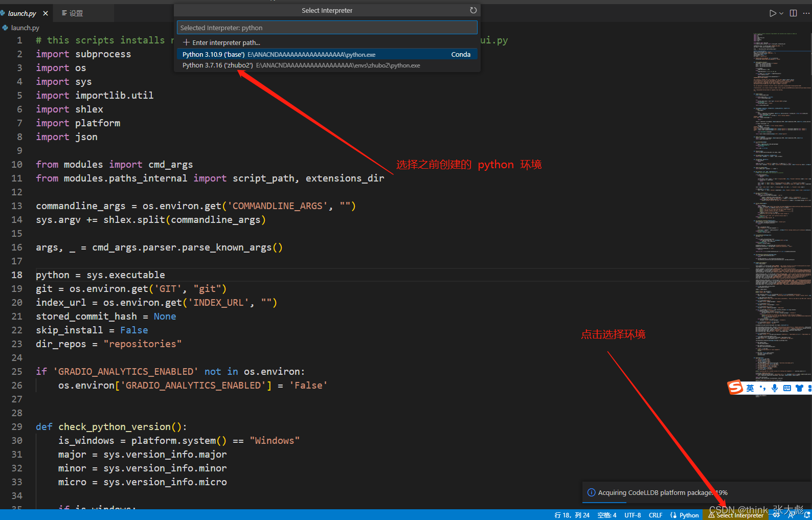Open notifications bell in status bar

click(806, 515)
